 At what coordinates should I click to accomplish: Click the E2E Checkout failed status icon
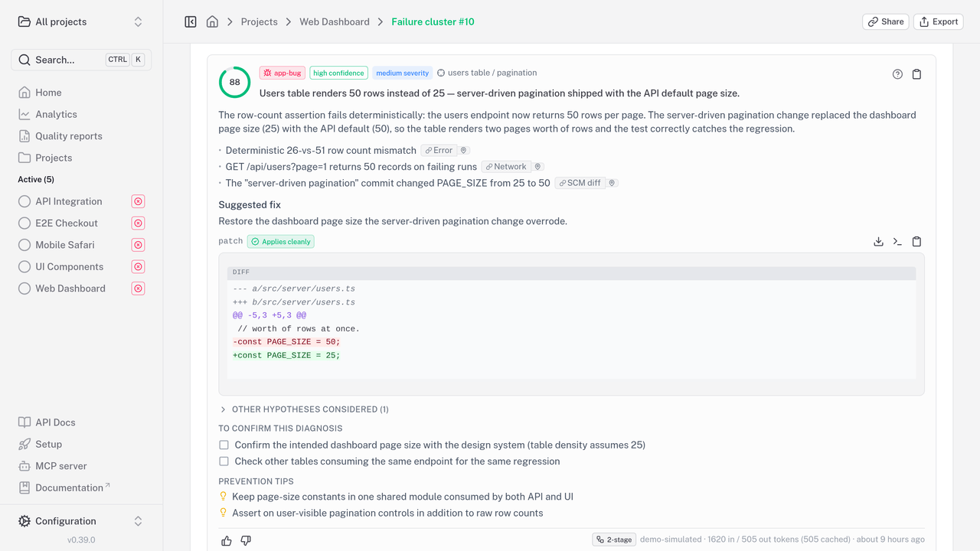point(138,223)
